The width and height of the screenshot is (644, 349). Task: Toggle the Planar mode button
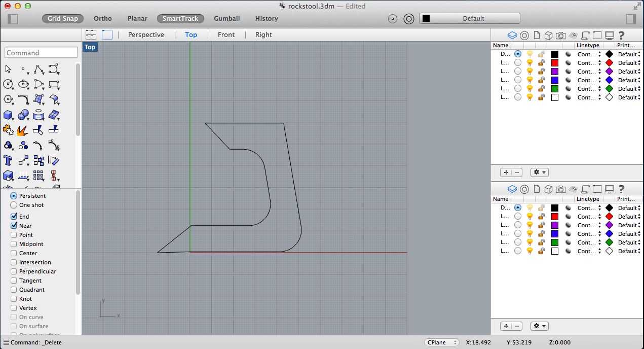tap(137, 18)
